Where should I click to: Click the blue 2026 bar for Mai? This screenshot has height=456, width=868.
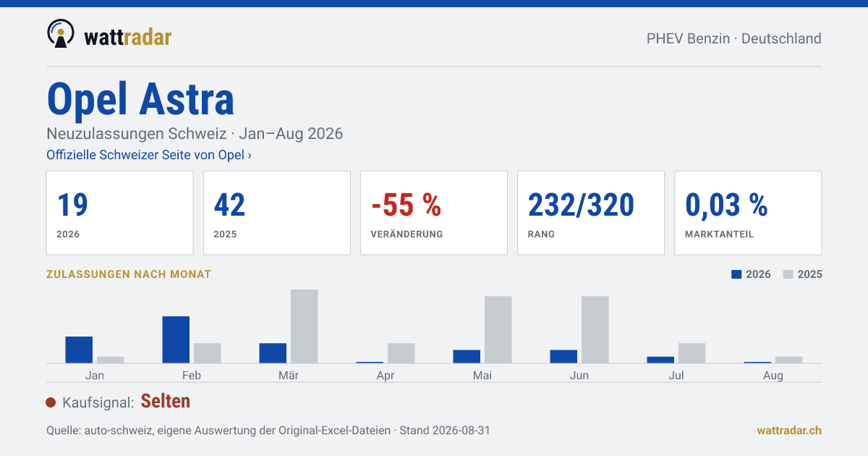click(x=467, y=356)
